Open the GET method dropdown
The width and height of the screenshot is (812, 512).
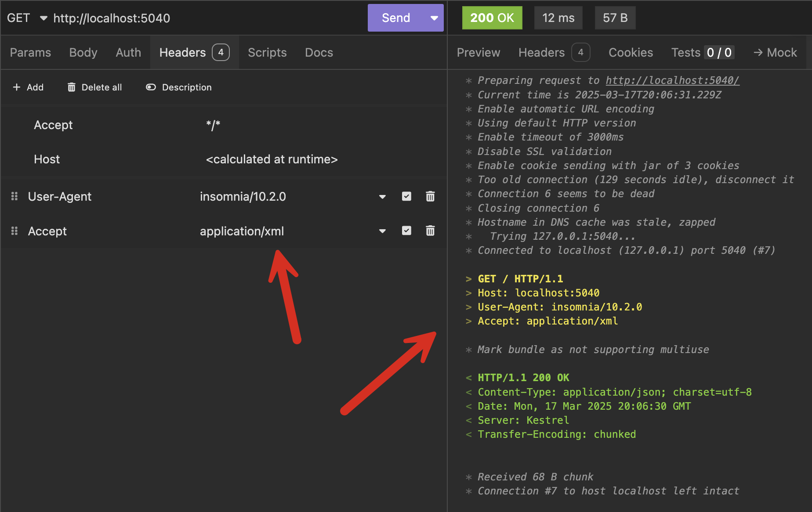(x=43, y=18)
